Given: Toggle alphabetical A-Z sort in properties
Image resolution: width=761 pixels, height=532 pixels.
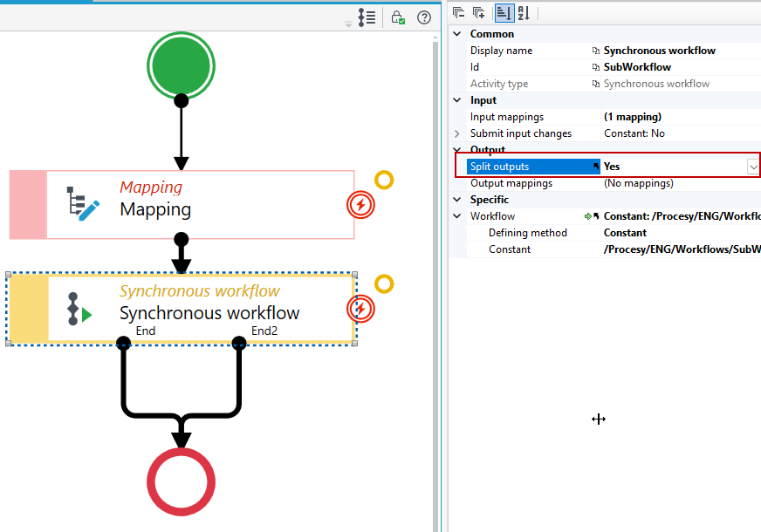Looking at the screenshot, I should click(524, 12).
